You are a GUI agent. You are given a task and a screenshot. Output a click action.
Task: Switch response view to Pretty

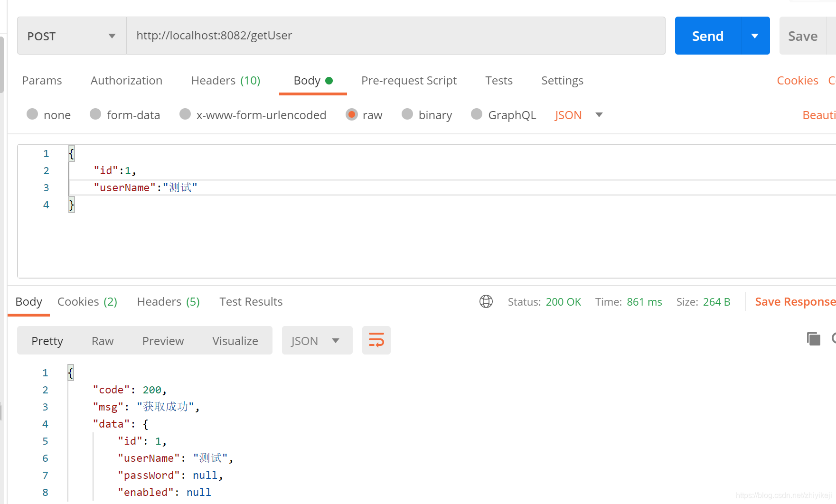tap(47, 341)
